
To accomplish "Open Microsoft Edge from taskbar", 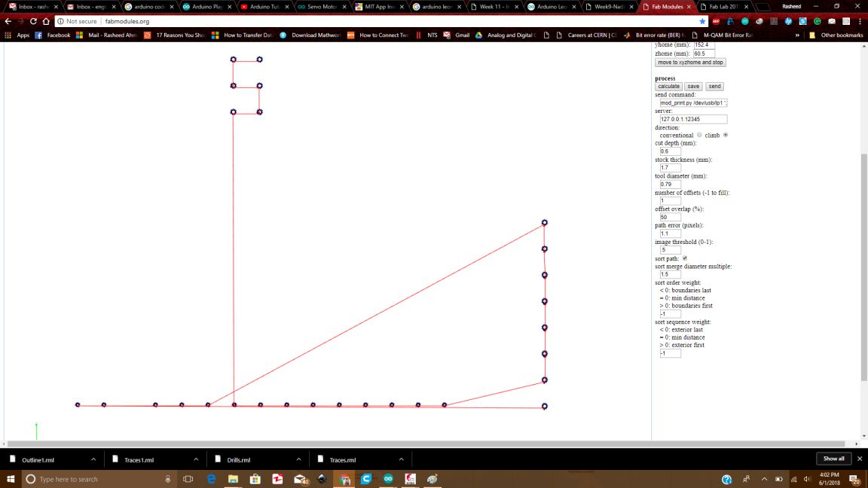I will 211,479.
